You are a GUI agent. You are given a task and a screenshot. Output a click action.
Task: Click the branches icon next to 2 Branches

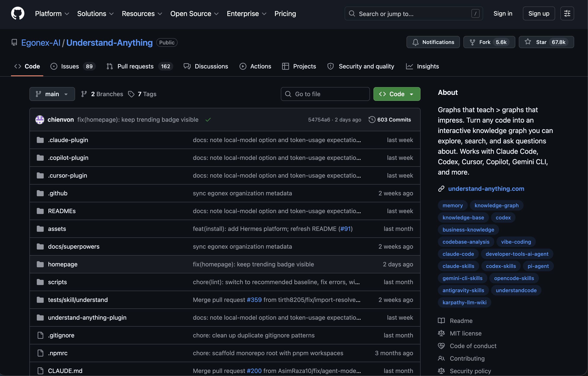click(84, 94)
